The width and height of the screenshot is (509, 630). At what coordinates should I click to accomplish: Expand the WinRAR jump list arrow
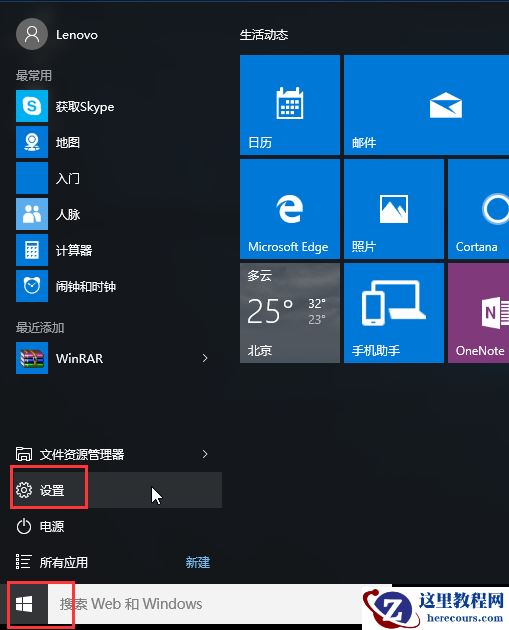(x=205, y=358)
